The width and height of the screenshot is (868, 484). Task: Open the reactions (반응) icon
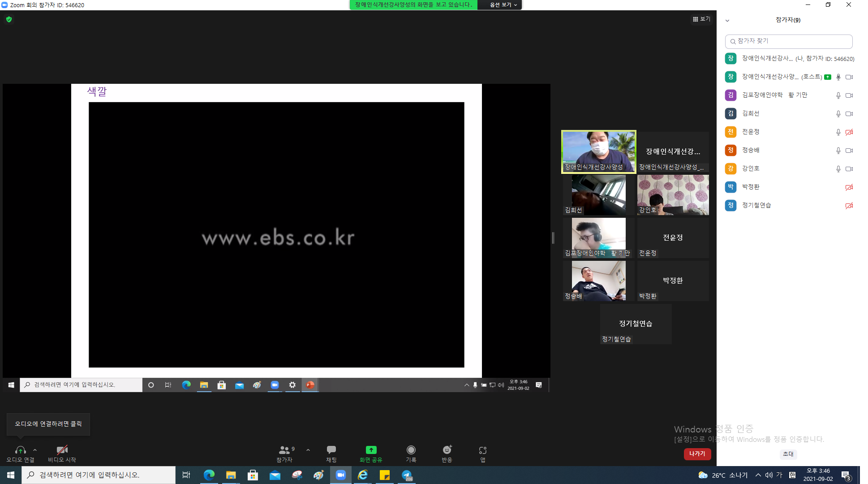tap(447, 450)
